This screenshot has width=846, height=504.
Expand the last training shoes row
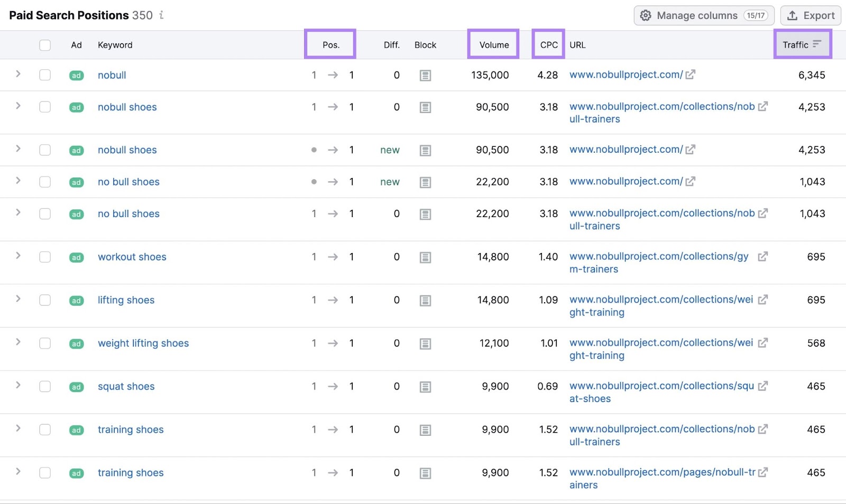[x=17, y=473]
